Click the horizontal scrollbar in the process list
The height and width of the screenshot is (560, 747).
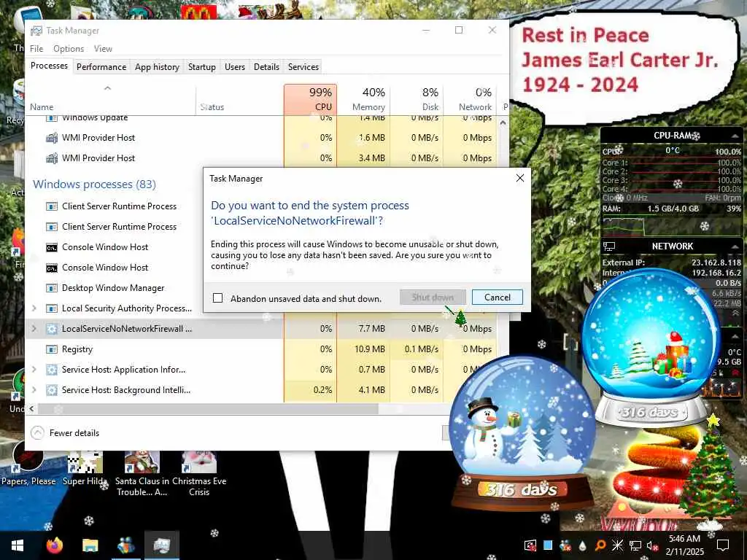tap(208, 408)
